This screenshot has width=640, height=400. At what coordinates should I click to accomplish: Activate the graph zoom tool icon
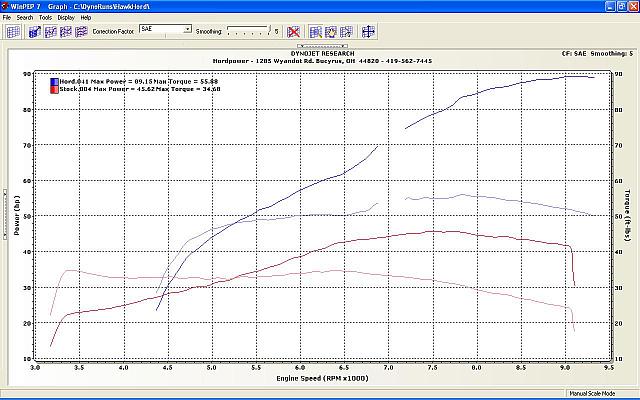[x=316, y=31]
